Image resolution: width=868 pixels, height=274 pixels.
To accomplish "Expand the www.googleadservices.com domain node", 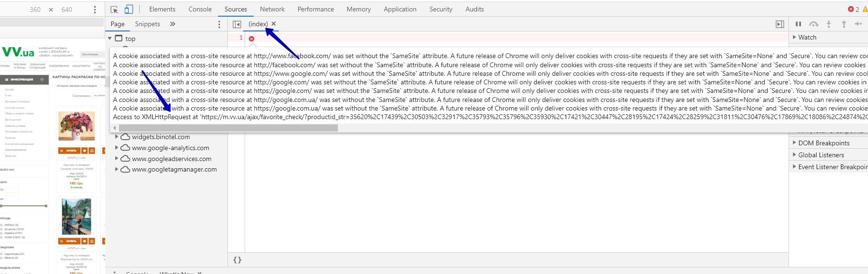I will pyautogui.click(x=117, y=159).
